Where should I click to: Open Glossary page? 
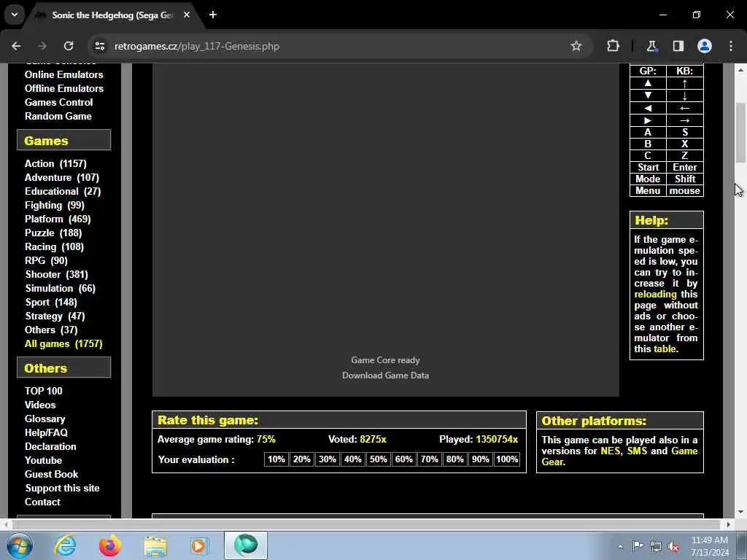pyautogui.click(x=44, y=418)
